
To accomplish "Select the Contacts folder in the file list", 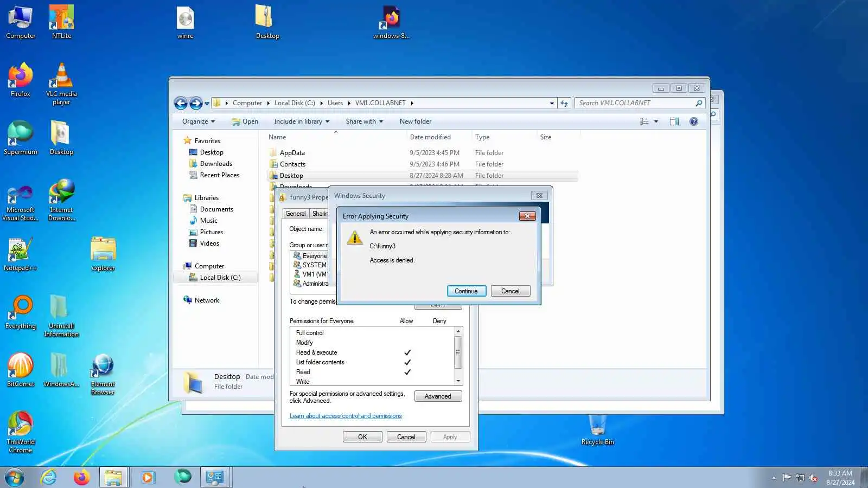I will click(x=292, y=164).
